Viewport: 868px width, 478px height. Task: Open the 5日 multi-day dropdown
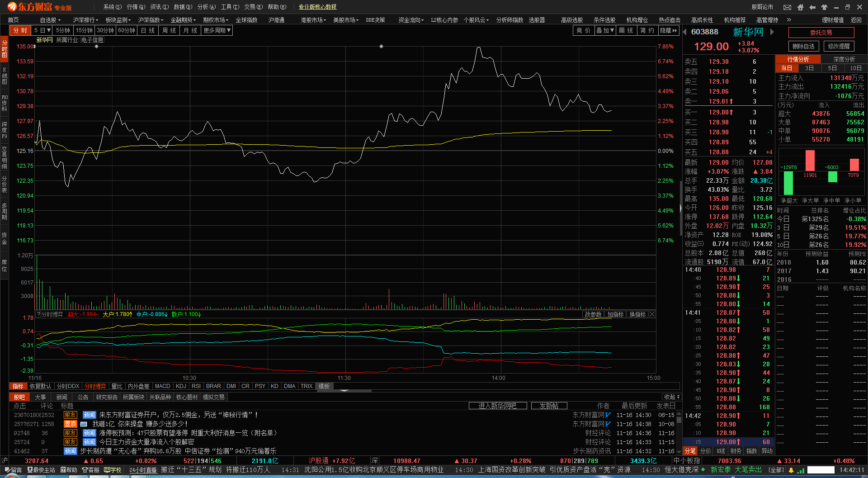tap(42, 30)
